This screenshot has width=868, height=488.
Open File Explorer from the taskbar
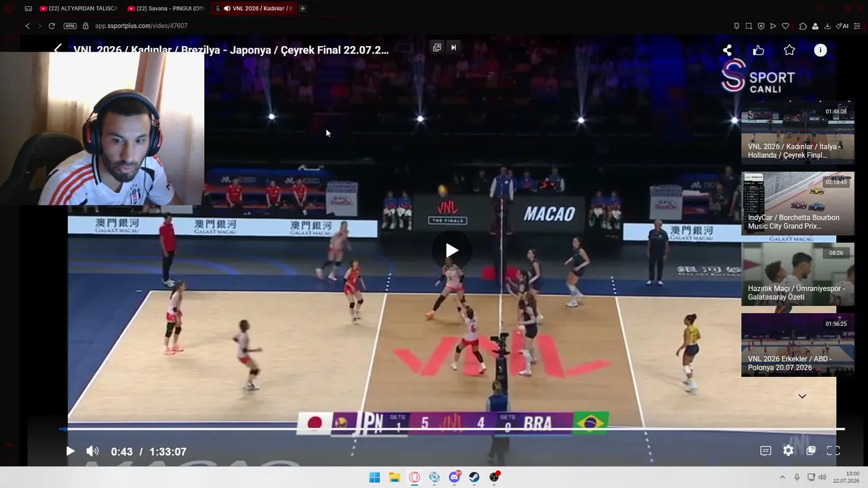[395, 477]
